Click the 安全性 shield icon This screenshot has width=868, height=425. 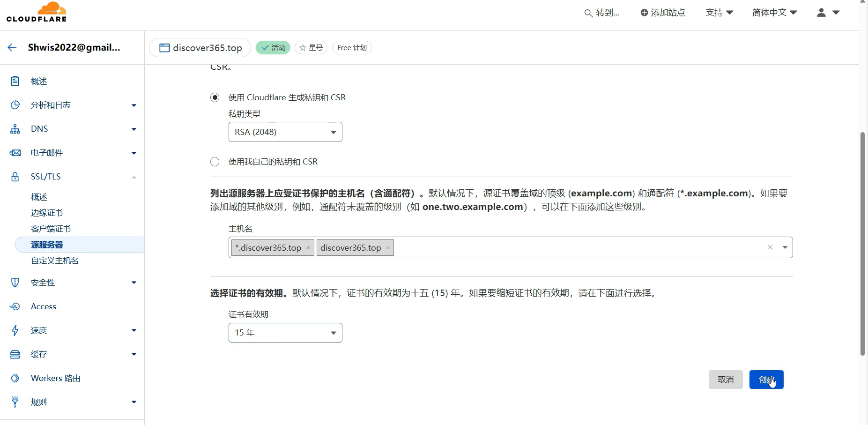coord(15,283)
